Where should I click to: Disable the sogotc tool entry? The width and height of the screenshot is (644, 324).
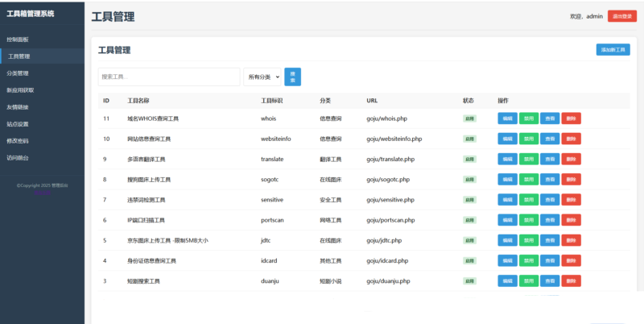[x=529, y=179]
